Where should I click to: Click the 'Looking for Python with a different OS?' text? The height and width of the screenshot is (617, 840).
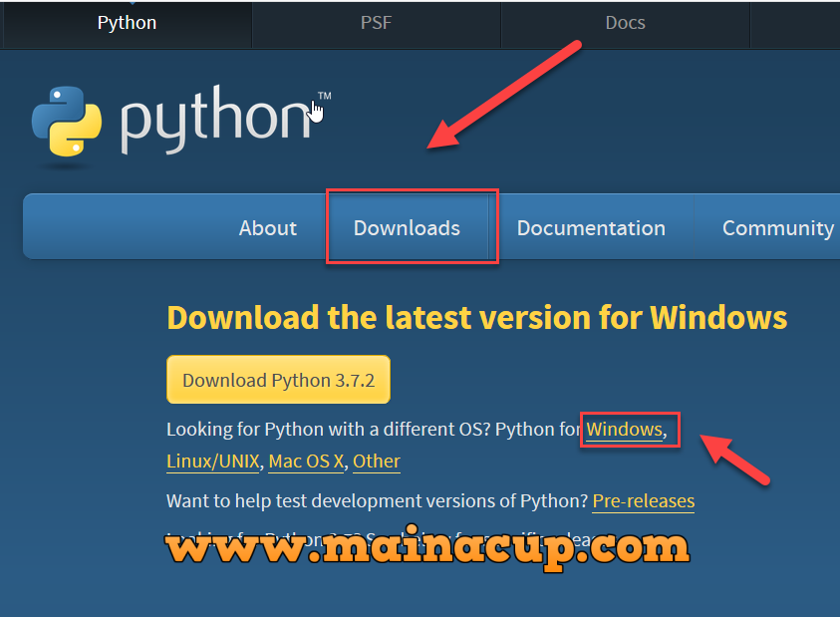[329, 430]
